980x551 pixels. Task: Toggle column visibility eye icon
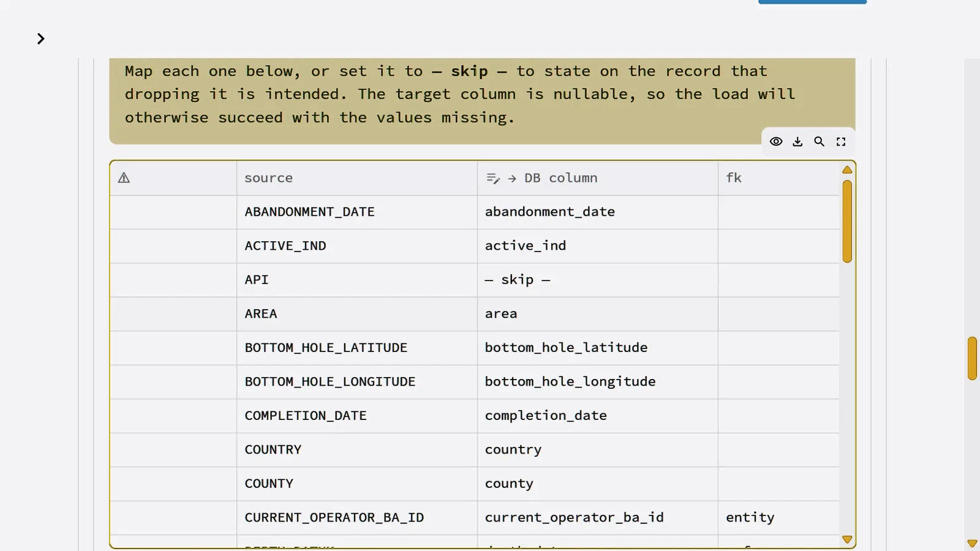pyautogui.click(x=776, y=141)
